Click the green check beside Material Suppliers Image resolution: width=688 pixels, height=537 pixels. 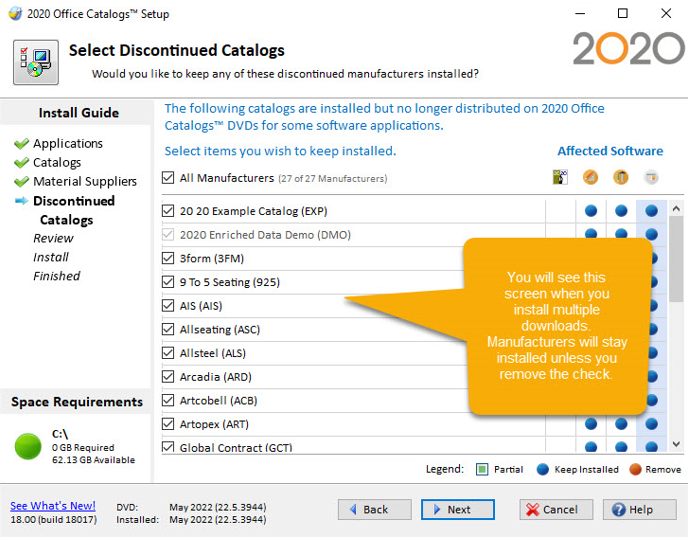tap(22, 181)
